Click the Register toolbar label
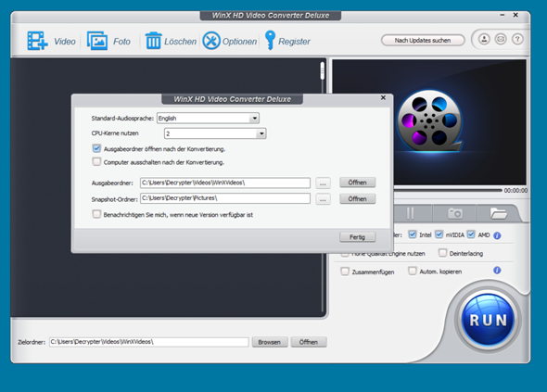This screenshot has width=547, height=392. (294, 42)
